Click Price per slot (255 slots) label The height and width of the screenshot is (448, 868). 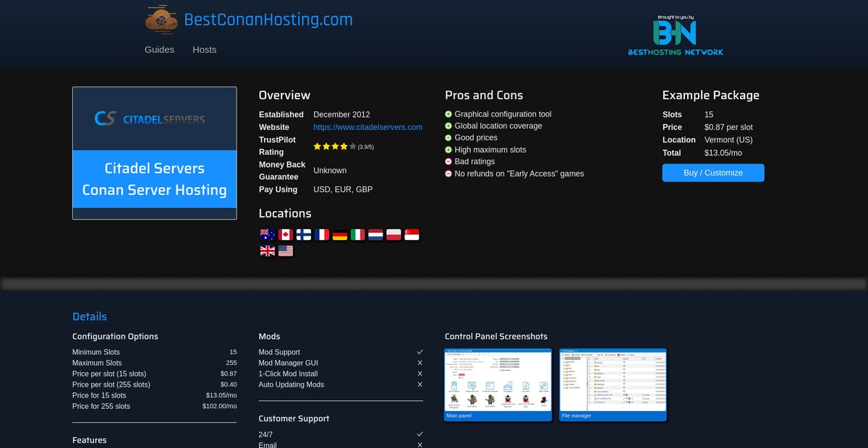coord(111,384)
